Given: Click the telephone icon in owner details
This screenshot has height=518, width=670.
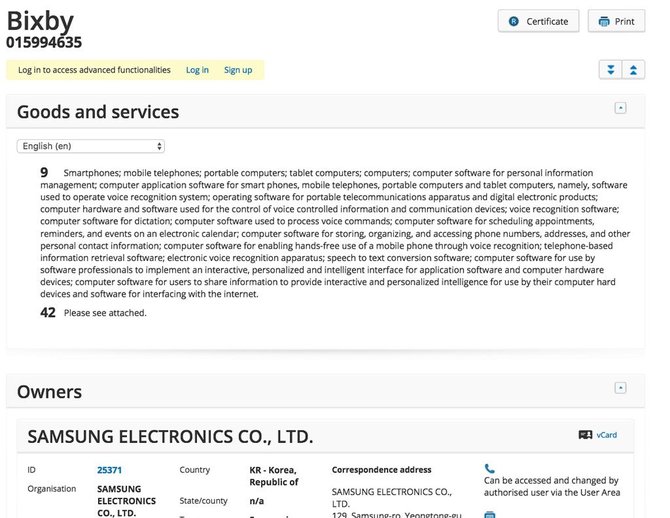Looking at the screenshot, I should (x=489, y=468).
